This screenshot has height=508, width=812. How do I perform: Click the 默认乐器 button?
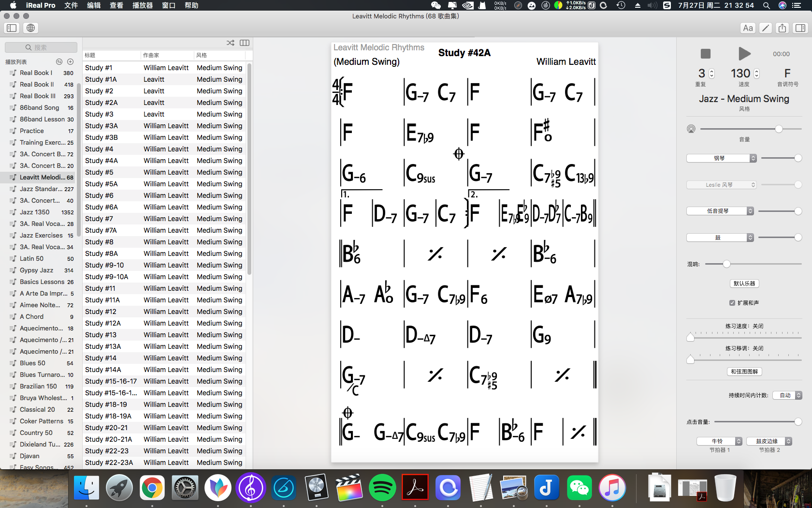(744, 284)
